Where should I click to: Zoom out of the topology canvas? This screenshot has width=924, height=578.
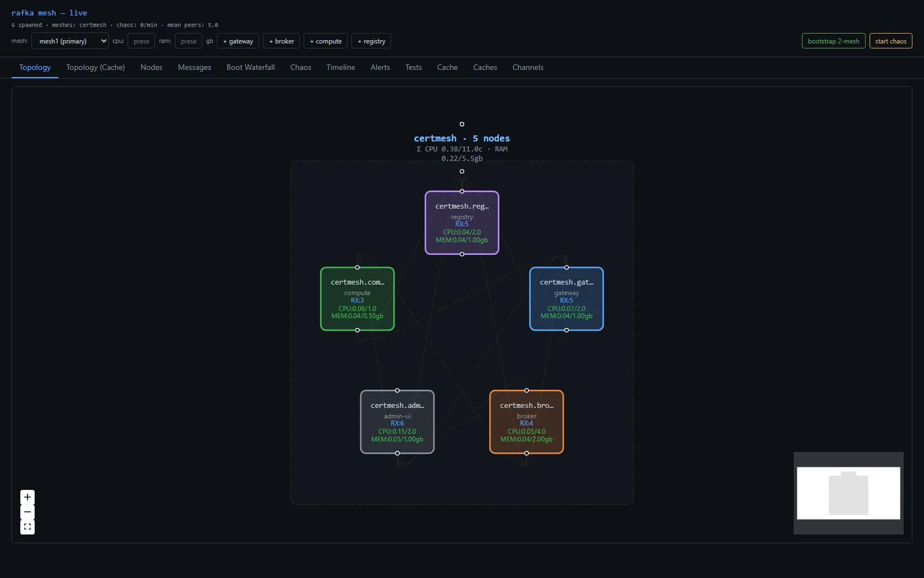click(x=28, y=512)
